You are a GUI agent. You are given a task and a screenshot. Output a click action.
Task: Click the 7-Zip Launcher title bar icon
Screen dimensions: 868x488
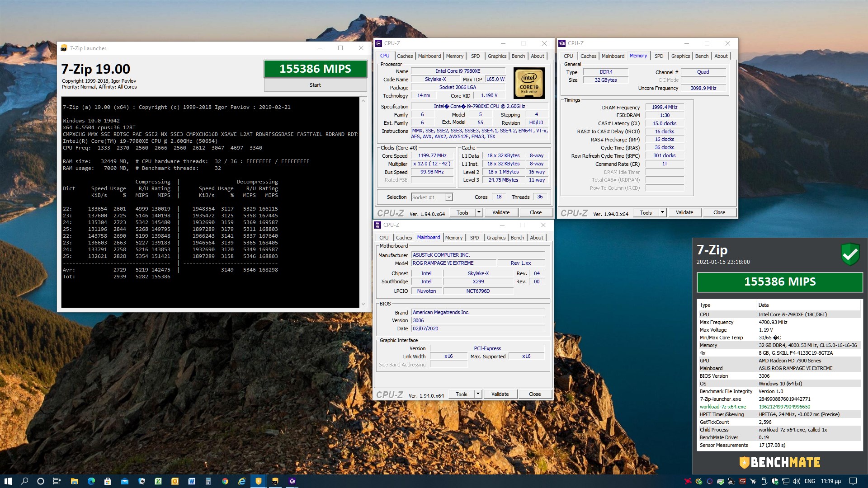(x=64, y=48)
